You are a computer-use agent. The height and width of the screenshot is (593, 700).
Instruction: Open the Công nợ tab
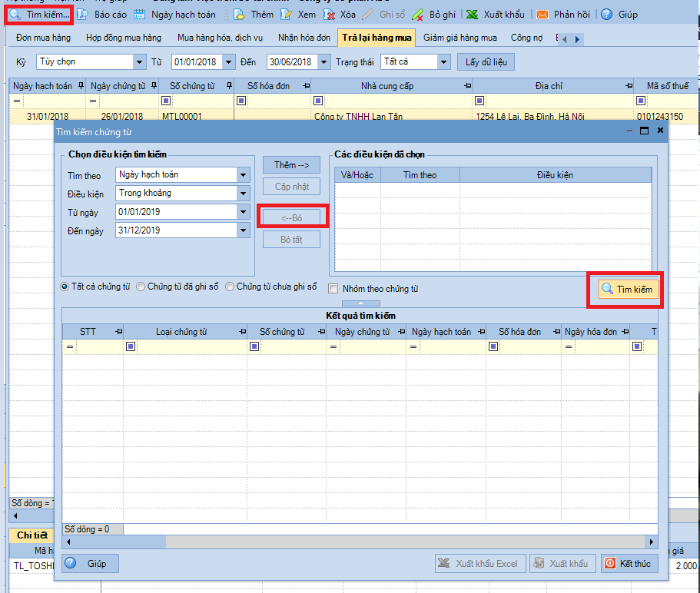click(x=526, y=38)
